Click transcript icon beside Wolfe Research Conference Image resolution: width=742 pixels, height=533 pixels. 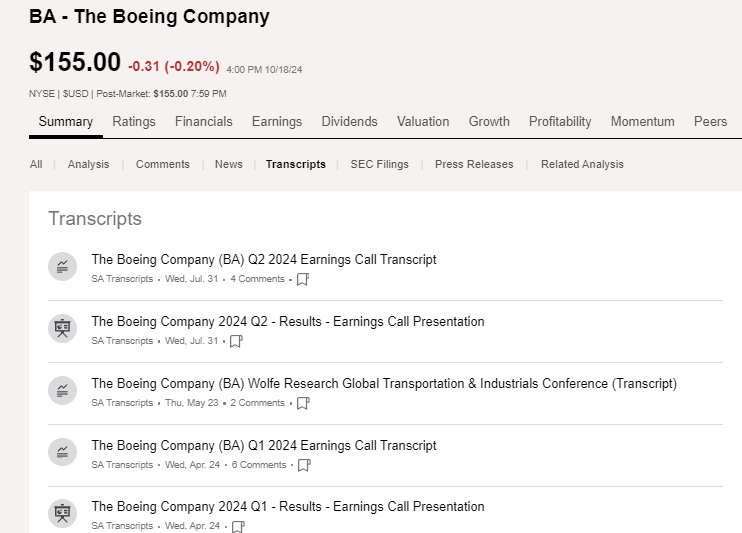[62, 391]
